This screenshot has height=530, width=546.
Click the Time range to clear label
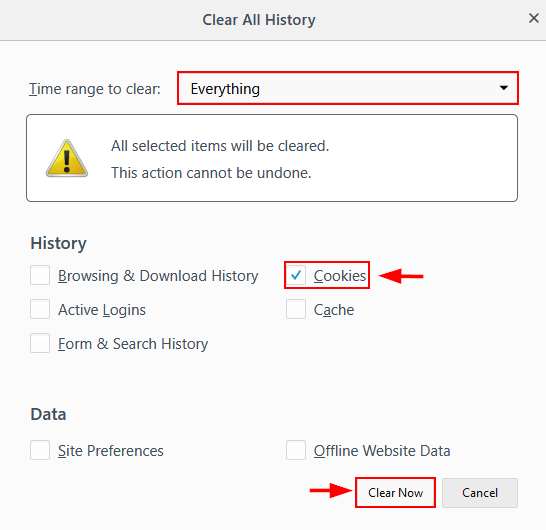coord(95,89)
